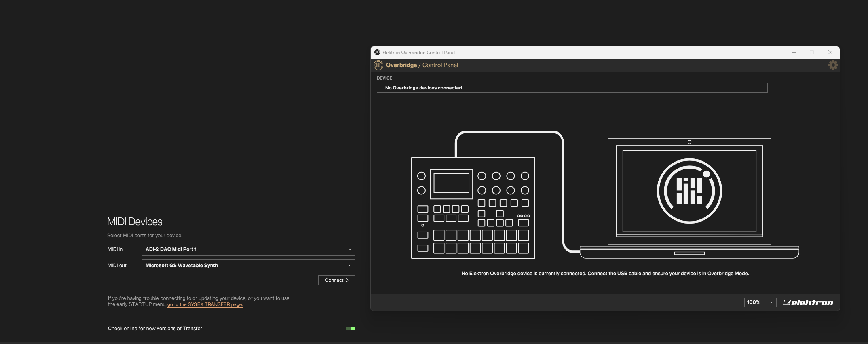Minimize the Overbridge Control Panel window
The height and width of the screenshot is (344, 868).
794,52
